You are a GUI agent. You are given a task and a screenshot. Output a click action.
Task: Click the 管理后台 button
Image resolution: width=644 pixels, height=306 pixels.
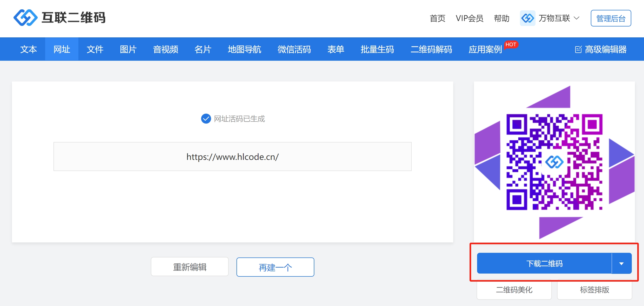[611, 18]
